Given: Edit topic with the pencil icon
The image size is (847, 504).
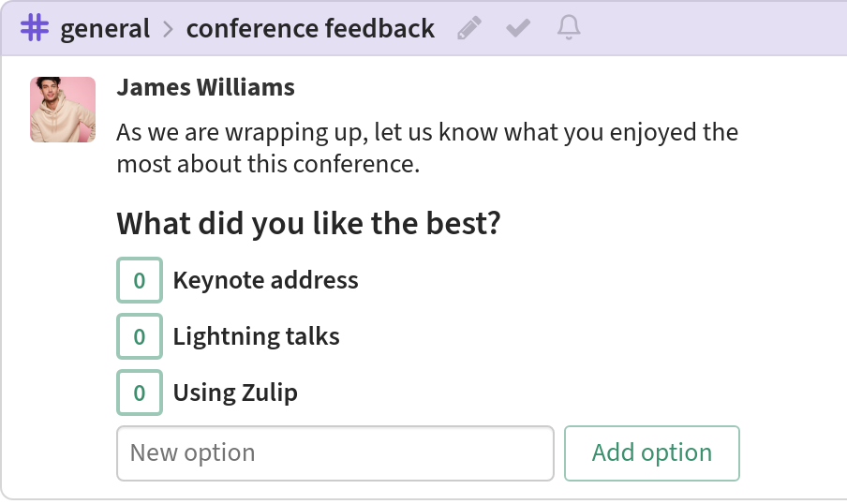Looking at the screenshot, I should pos(468,28).
